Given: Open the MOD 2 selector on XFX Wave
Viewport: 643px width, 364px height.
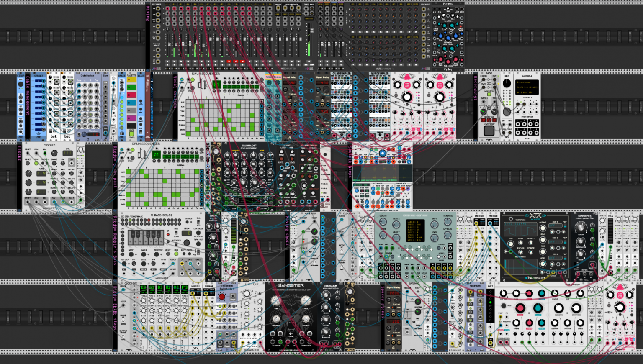Looking at the screenshot, I should pyautogui.click(x=555, y=241).
